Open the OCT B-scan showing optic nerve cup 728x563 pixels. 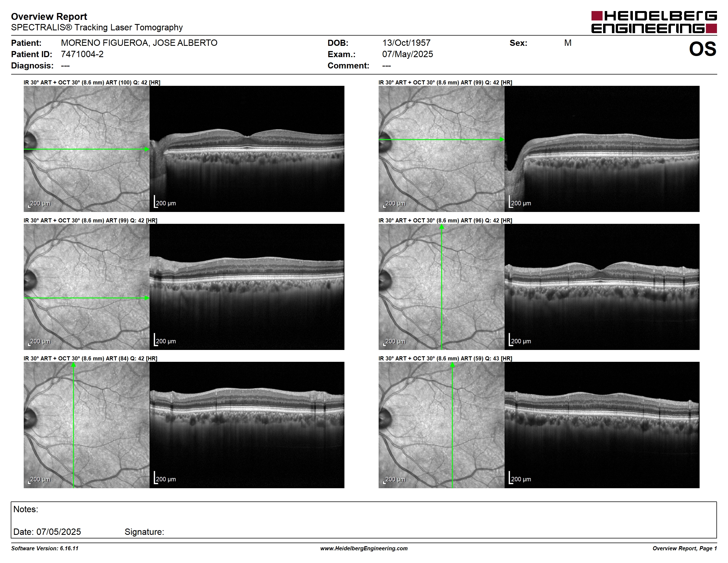coord(602,149)
